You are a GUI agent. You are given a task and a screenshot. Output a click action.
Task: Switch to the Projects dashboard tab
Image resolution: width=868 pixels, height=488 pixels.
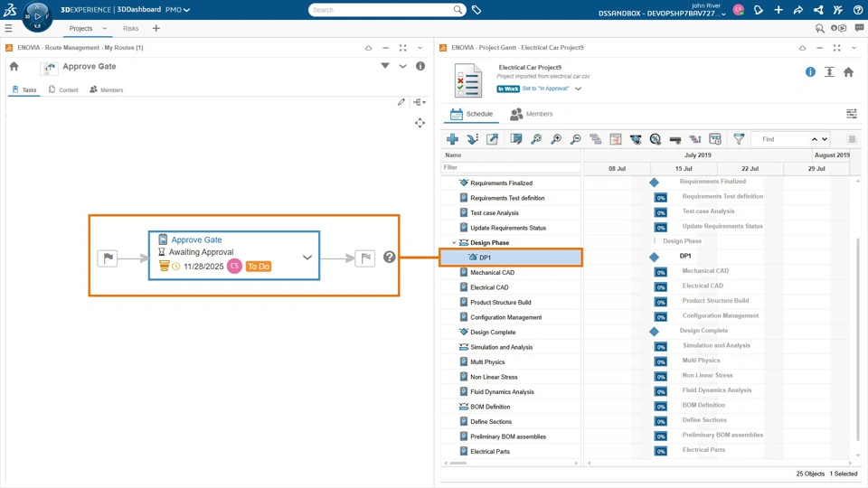pyautogui.click(x=80, y=28)
